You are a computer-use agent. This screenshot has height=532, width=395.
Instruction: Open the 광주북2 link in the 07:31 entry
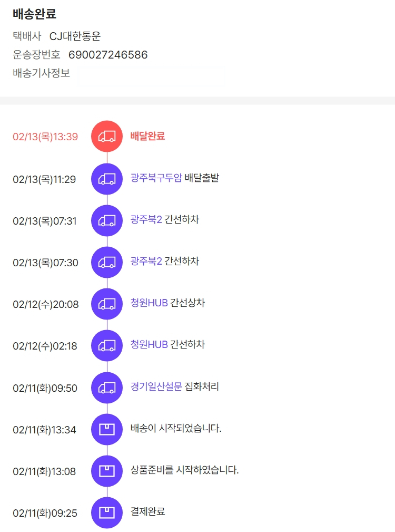[x=146, y=219]
